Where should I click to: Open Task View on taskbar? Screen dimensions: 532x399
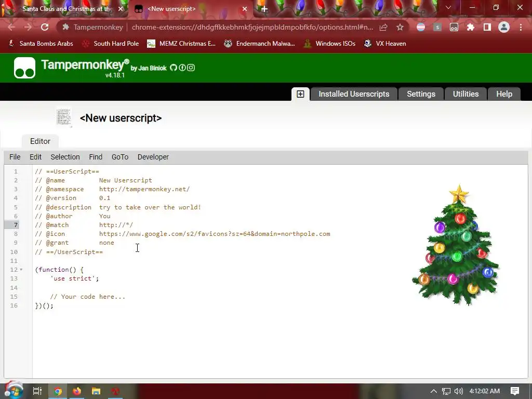click(37, 391)
